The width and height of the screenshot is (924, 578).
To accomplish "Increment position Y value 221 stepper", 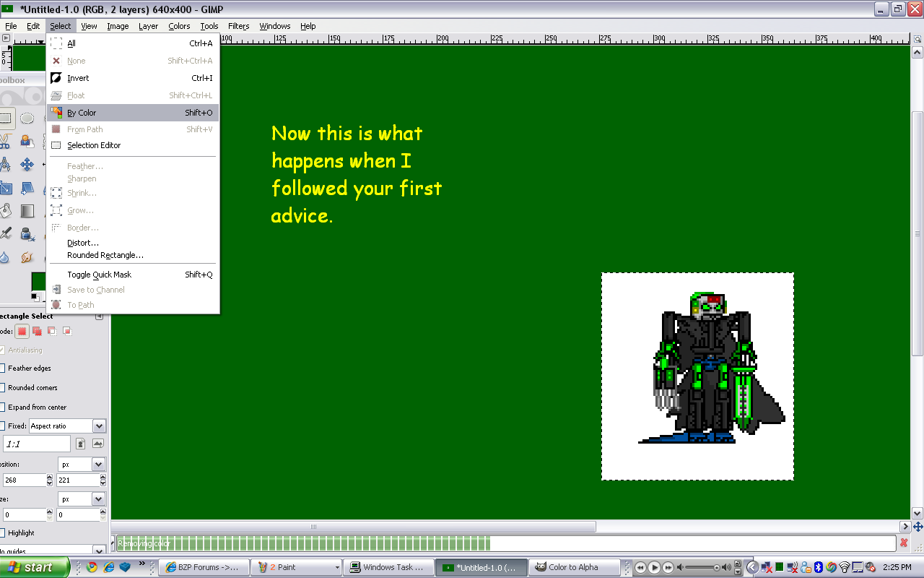I will (103, 477).
